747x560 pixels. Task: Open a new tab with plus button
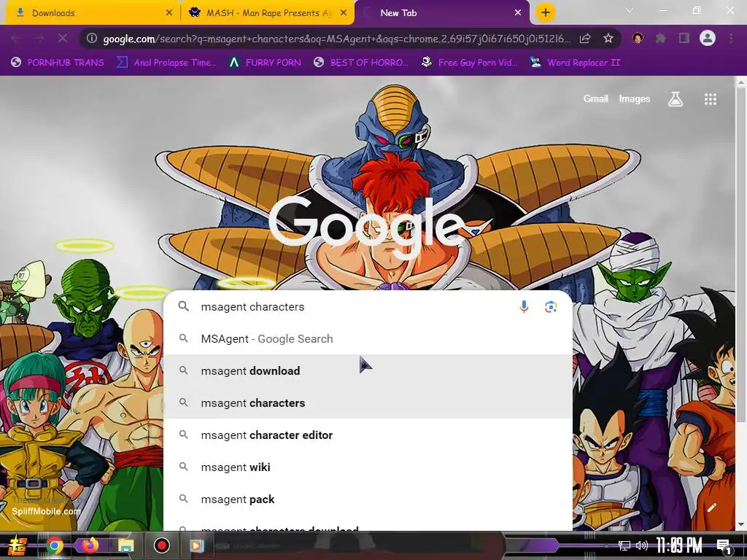point(546,13)
